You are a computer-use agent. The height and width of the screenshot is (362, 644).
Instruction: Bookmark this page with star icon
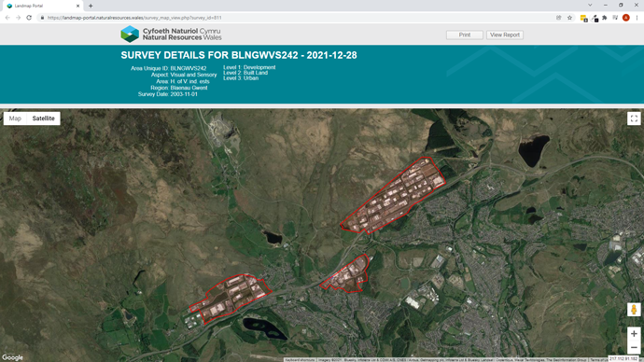[569, 18]
